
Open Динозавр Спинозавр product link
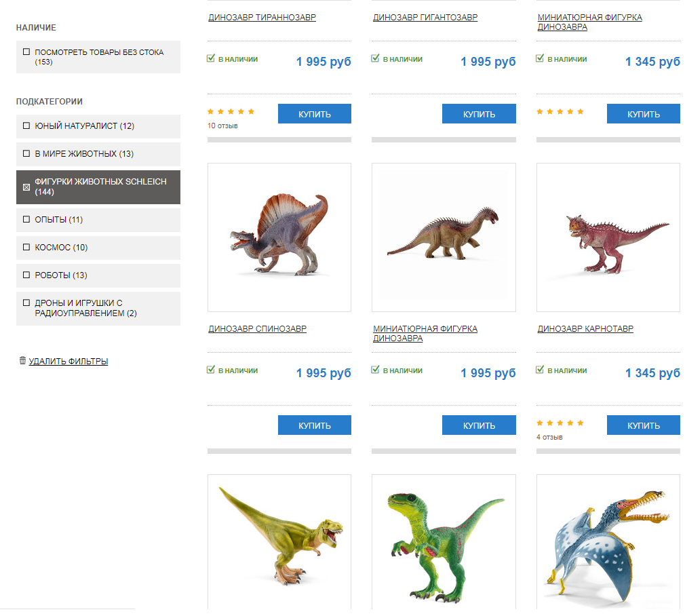[x=257, y=328]
